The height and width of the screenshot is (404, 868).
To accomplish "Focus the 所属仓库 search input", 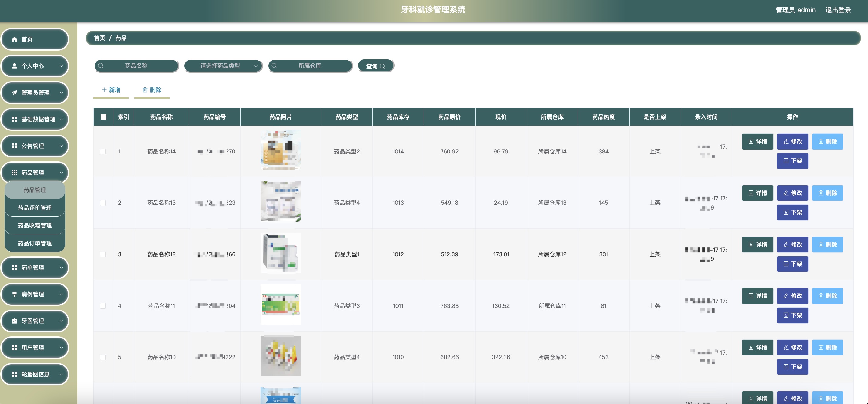I will pos(310,66).
